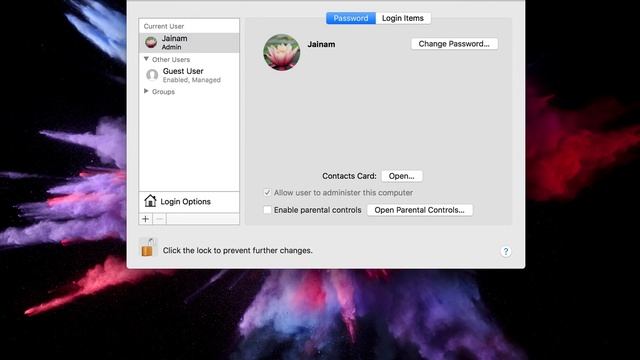
Task: Switch to the Login Items tab
Action: tap(403, 18)
